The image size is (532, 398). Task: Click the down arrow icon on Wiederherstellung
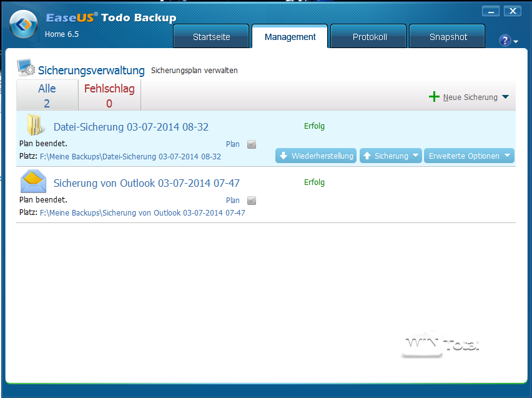pos(283,156)
